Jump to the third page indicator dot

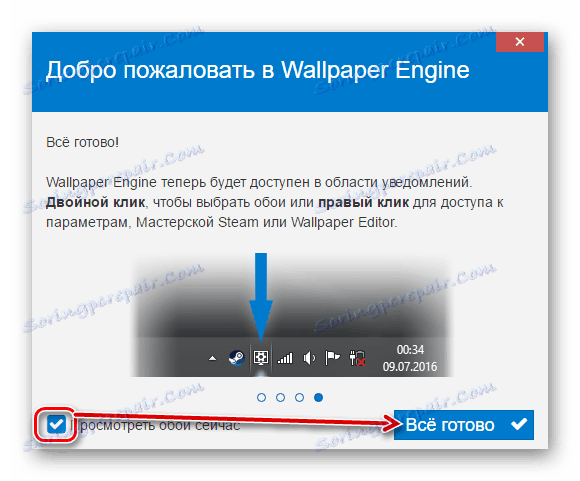(x=299, y=397)
